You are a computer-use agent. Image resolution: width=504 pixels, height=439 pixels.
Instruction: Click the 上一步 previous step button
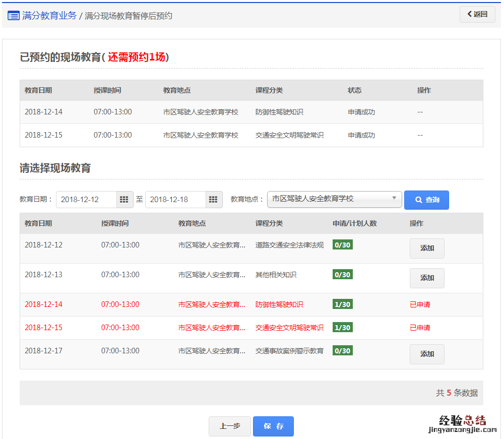229,426
